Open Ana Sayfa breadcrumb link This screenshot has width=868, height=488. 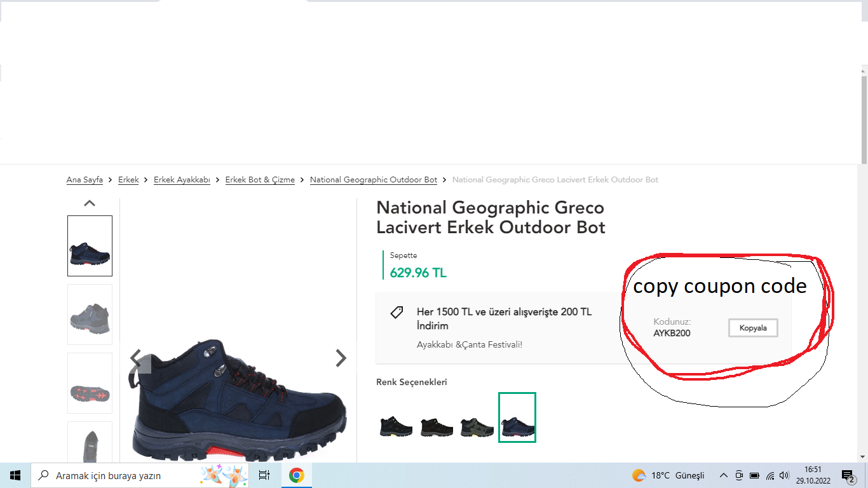point(85,180)
